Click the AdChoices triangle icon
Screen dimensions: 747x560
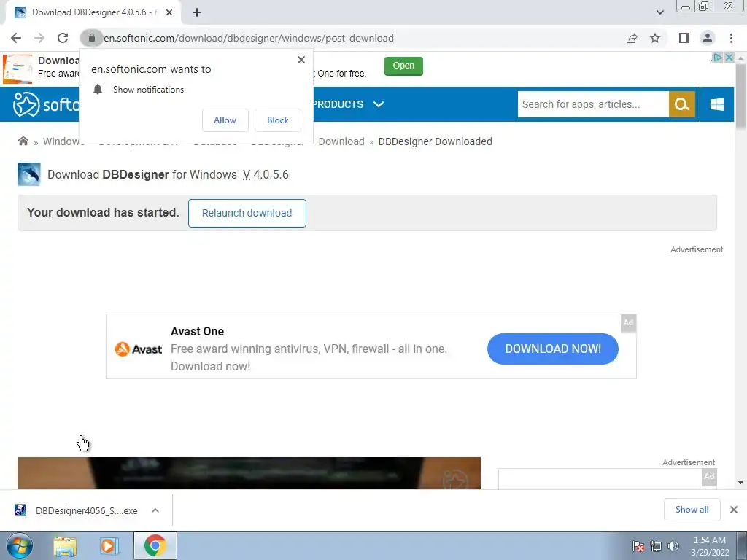(717, 58)
